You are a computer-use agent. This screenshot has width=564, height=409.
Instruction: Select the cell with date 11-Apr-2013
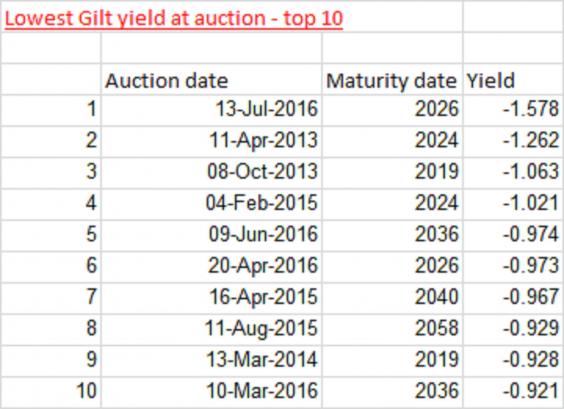[x=212, y=142]
